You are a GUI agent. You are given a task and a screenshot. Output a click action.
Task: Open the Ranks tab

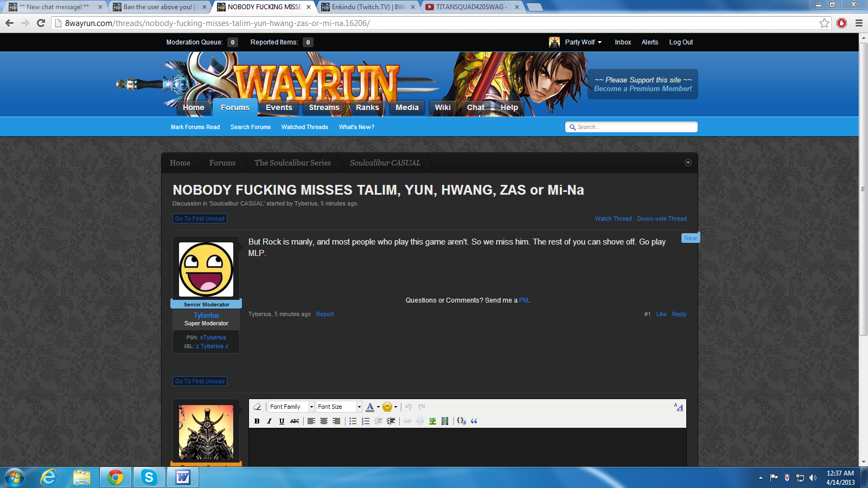click(367, 107)
